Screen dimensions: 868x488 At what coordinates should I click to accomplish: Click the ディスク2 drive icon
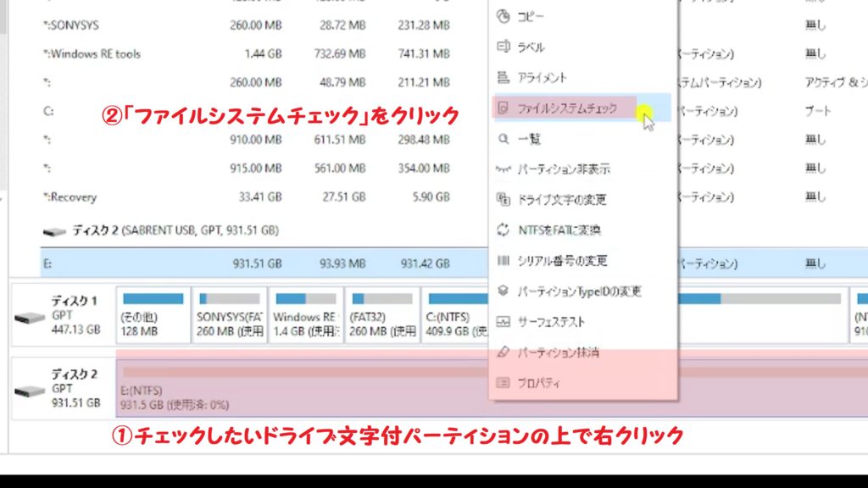(x=25, y=388)
